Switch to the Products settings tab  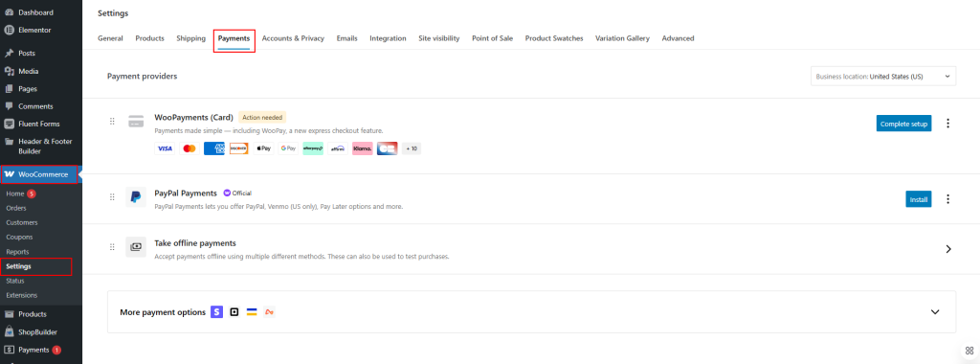pos(150,38)
